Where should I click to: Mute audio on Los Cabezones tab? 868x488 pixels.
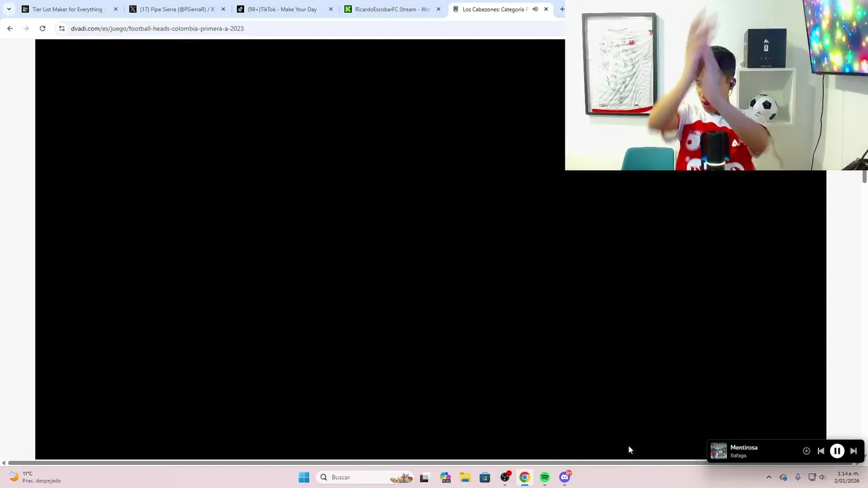coord(535,9)
